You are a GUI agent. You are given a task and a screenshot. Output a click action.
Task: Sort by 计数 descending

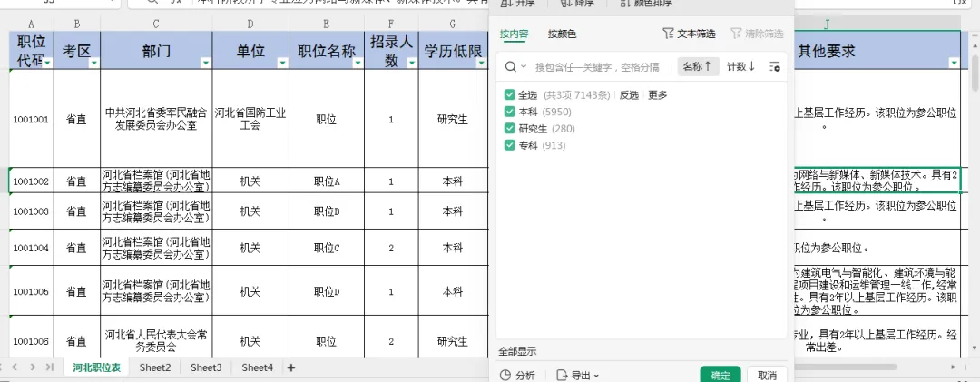741,67
